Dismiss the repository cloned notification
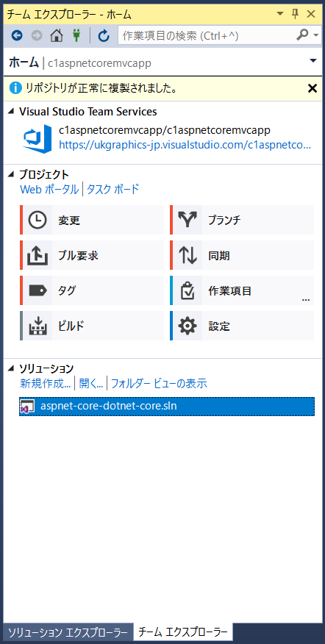The image size is (325, 644). [312, 88]
